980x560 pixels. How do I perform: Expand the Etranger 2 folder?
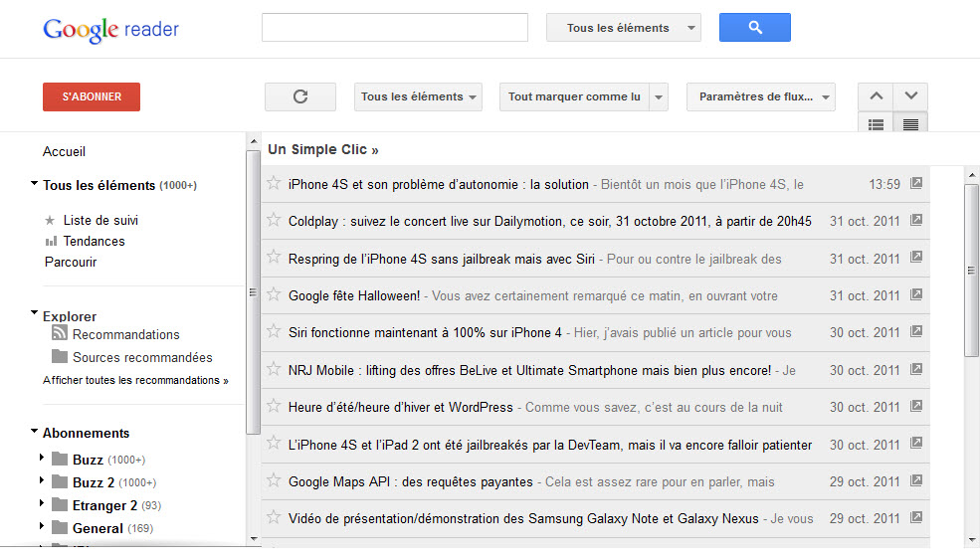coord(42,503)
